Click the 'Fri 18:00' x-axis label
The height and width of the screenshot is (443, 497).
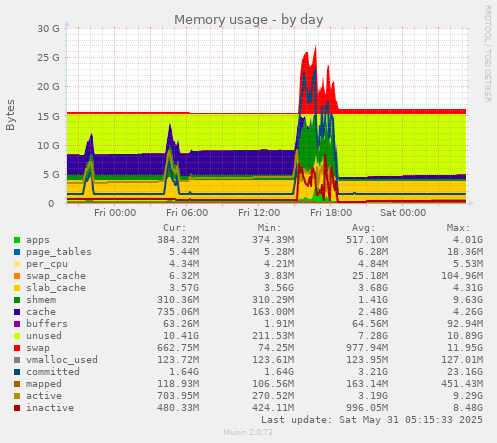331,213
